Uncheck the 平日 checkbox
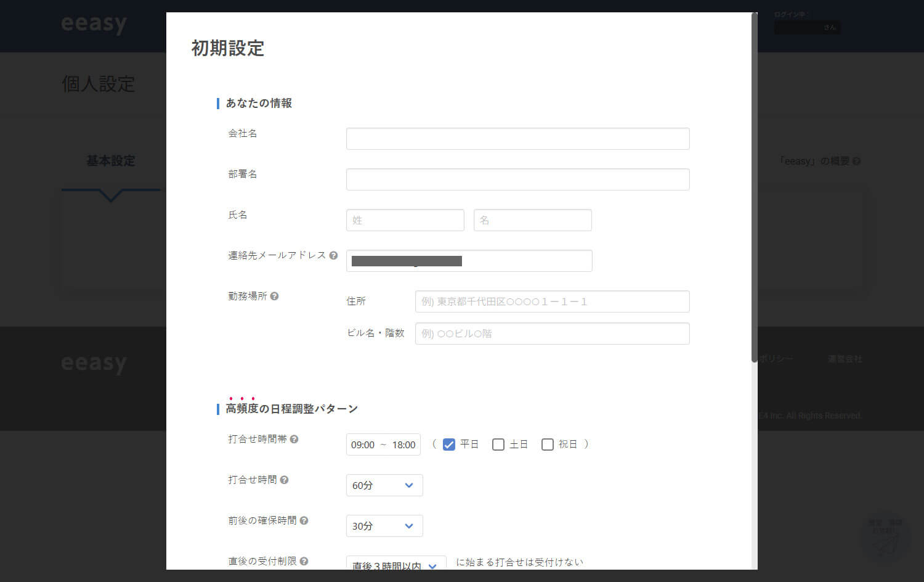Image resolution: width=924 pixels, height=582 pixels. click(449, 445)
